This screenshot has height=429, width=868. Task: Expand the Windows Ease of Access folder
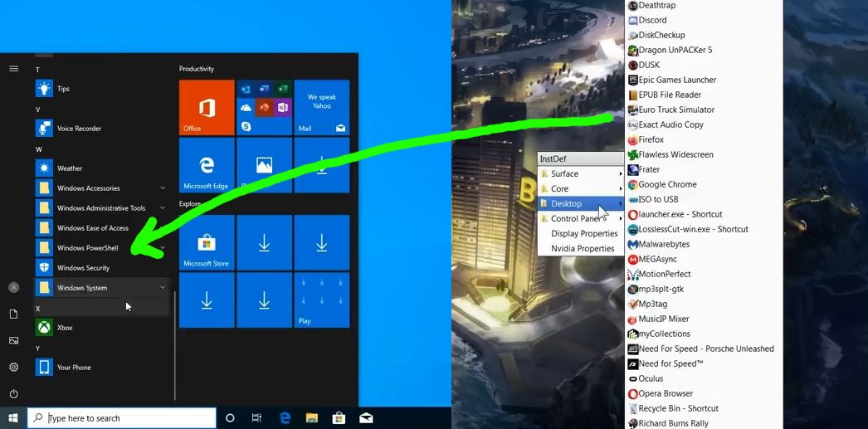pyautogui.click(x=102, y=228)
